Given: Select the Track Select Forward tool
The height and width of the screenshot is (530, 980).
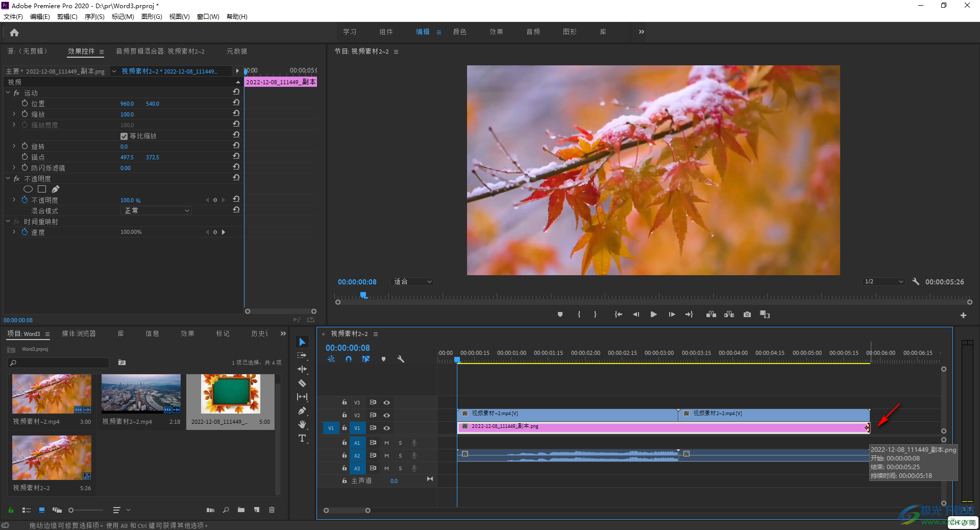Looking at the screenshot, I should point(302,355).
